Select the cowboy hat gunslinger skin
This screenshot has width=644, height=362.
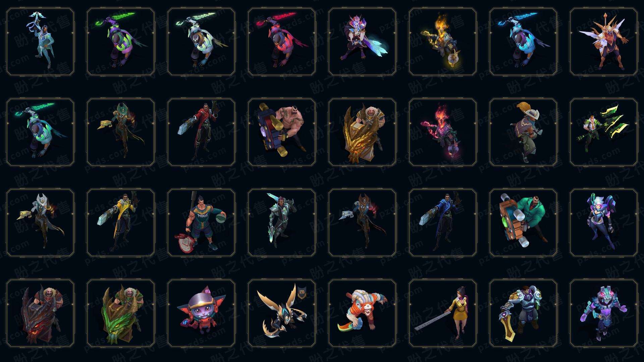[x=523, y=132]
